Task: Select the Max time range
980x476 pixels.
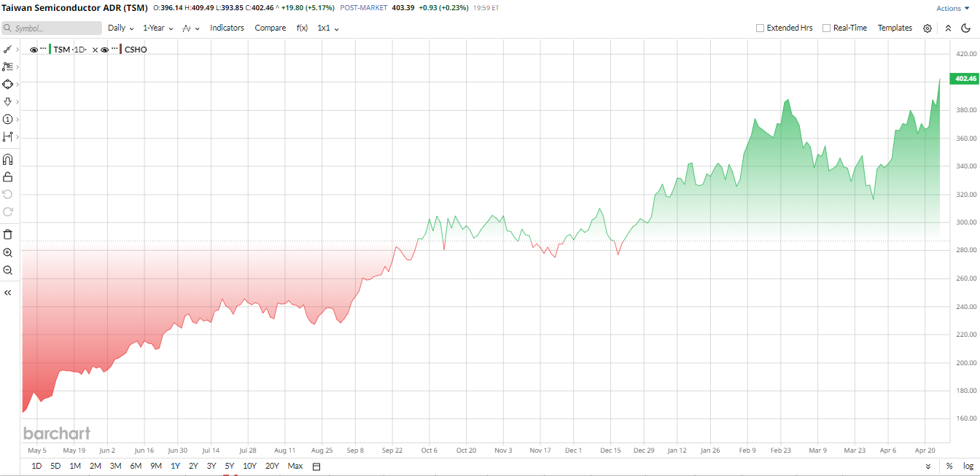Action: coord(295,467)
